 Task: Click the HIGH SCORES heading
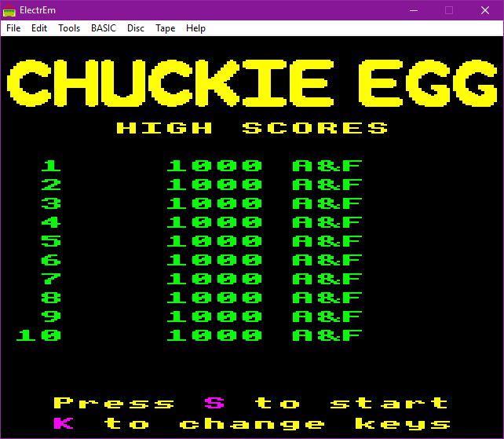[x=252, y=128]
